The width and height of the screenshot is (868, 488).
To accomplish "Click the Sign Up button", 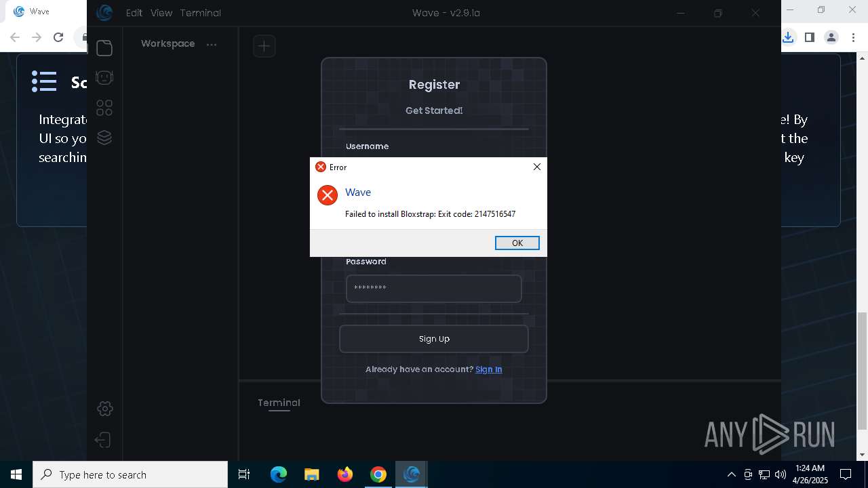I will click(x=434, y=339).
